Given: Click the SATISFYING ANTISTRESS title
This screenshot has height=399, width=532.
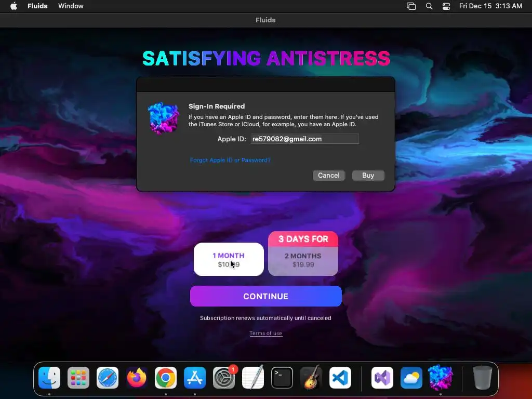Looking at the screenshot, I should 267,58.
